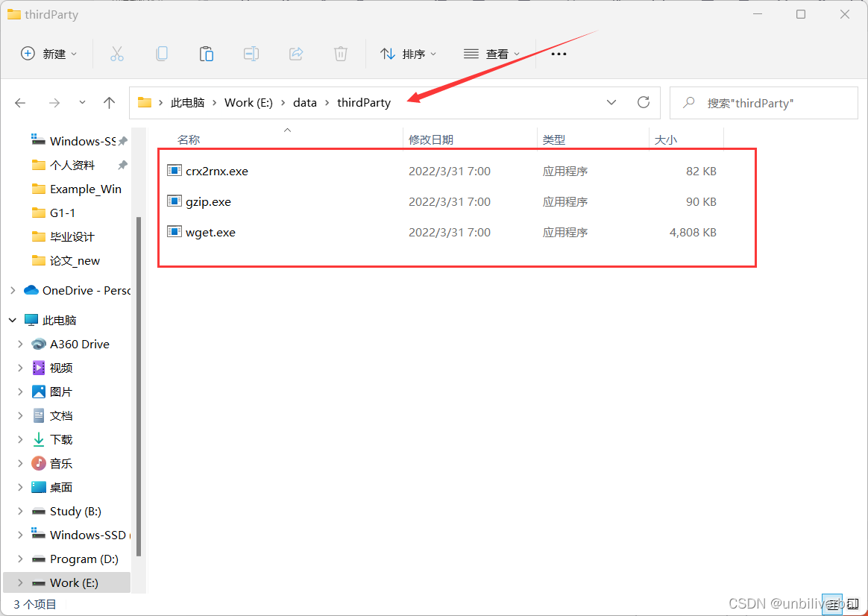
Task: Open the 排序 (Sort) dropdown
Action: (408, 54)
